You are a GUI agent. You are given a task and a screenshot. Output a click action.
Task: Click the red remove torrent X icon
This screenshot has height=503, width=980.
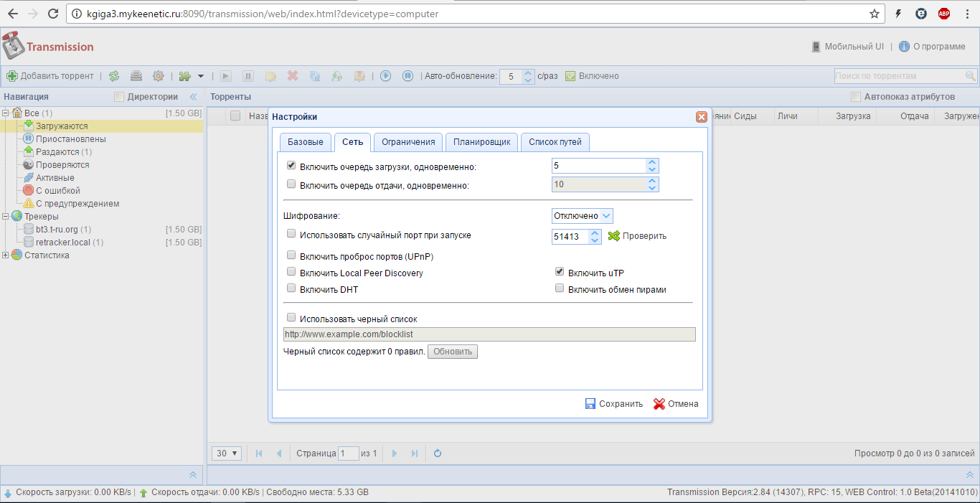coord(293,76)
